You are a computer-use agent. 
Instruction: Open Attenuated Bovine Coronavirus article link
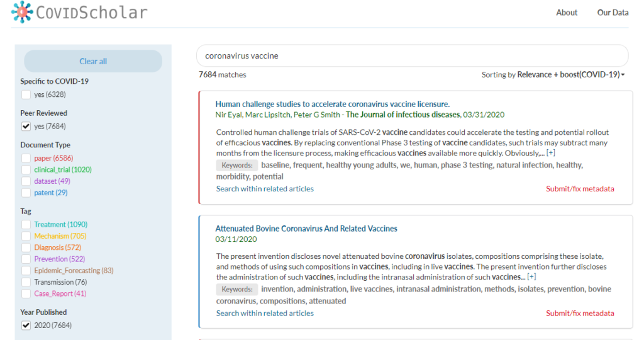tap(306, 229)
